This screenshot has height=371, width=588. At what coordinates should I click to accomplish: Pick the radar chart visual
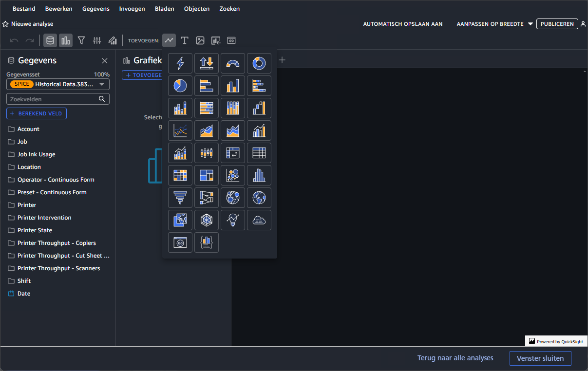[207, 220]
